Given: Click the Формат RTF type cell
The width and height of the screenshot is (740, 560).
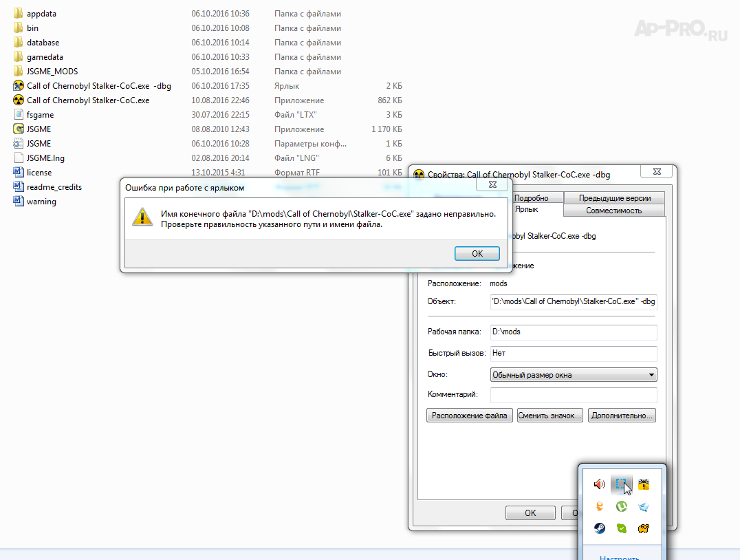Looking at the screenshot, I should 297,173.
